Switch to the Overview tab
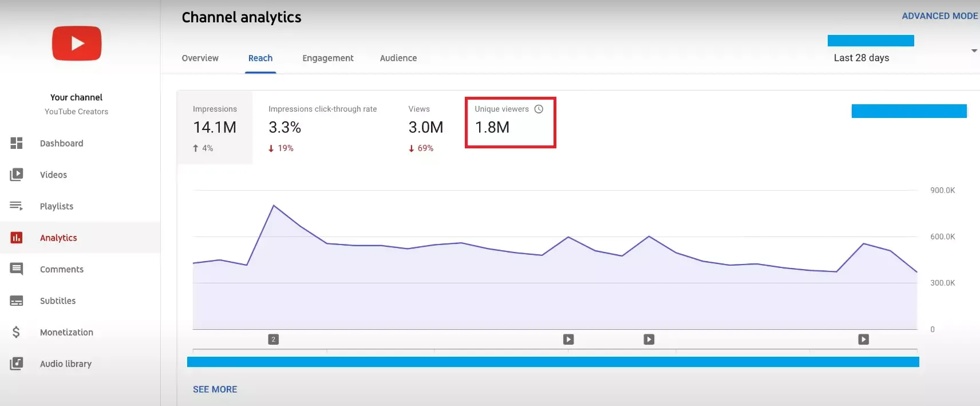The width and height of the screenshot is (980, 406). 200,58
